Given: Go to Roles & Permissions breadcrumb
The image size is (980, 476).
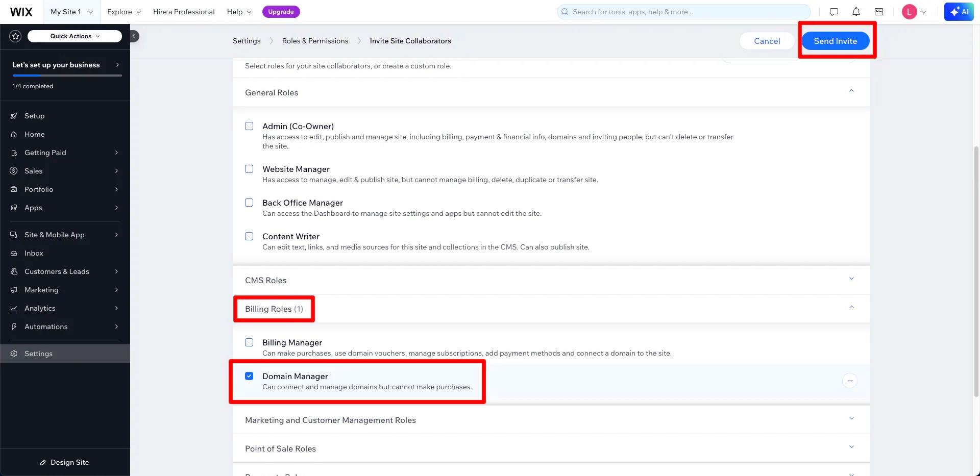Looking at the screenshot, I should pyautogui.click(x=315, y=41).
